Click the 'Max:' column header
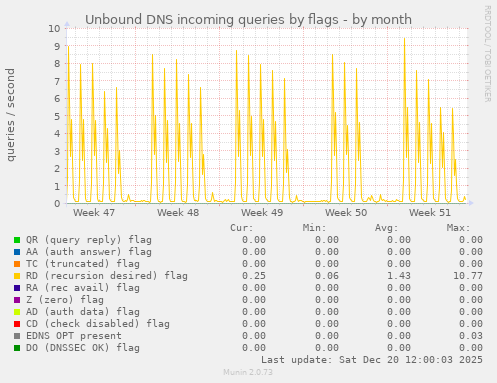Image resolution: width=497 pixels, height=383 pixels. [458, 228]
